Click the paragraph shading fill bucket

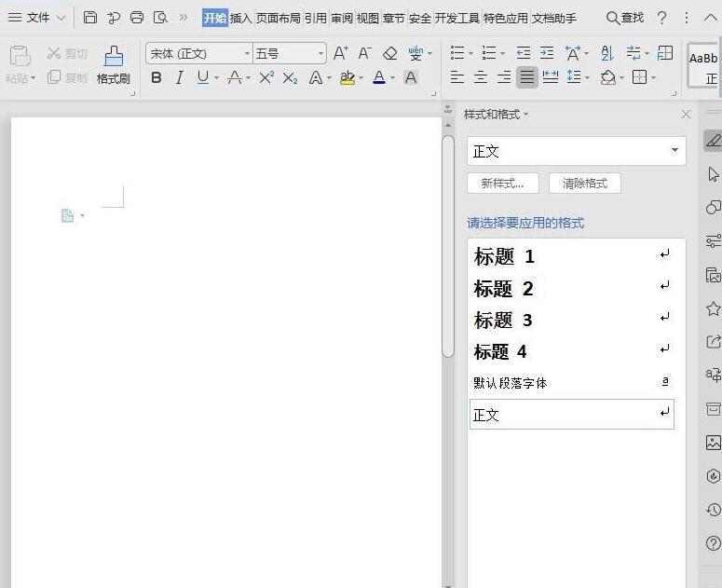(x=607, y=77)
